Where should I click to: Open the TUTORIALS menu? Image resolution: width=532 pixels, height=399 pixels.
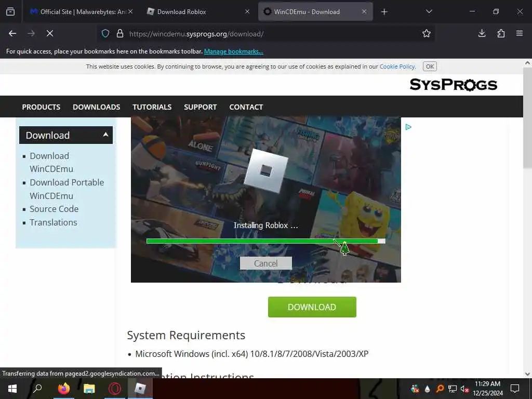pos(152,107)
